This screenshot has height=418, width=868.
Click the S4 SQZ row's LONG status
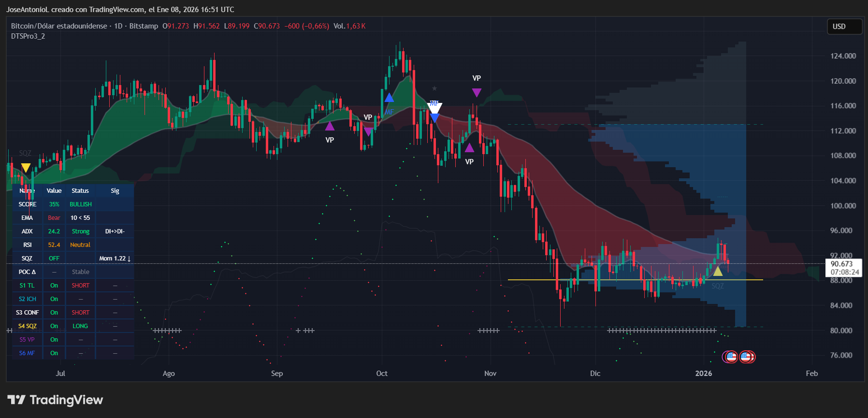pos(80,326)
